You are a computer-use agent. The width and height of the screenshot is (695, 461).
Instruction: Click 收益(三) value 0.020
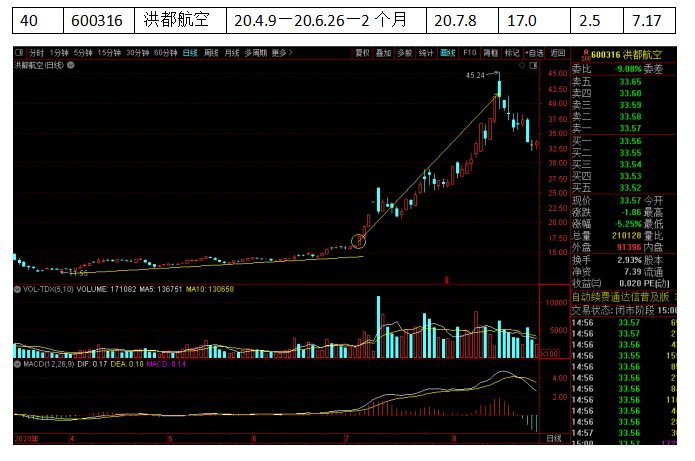[630, 283]
